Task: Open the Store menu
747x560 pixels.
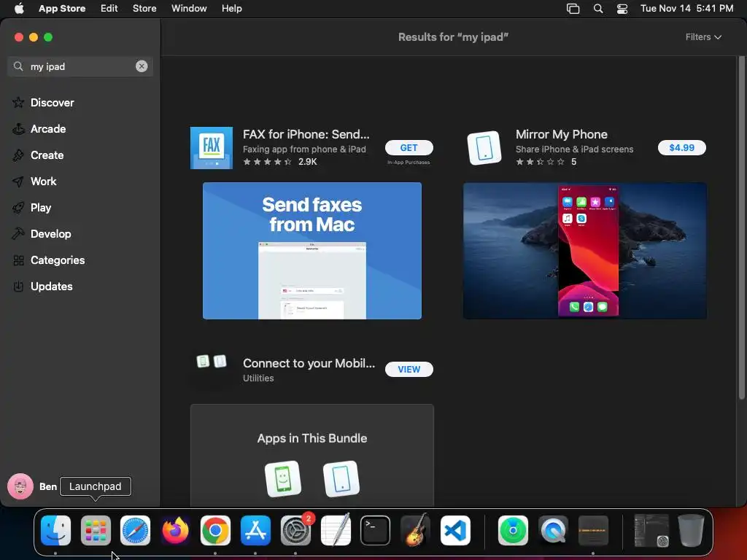Action: 144,8
